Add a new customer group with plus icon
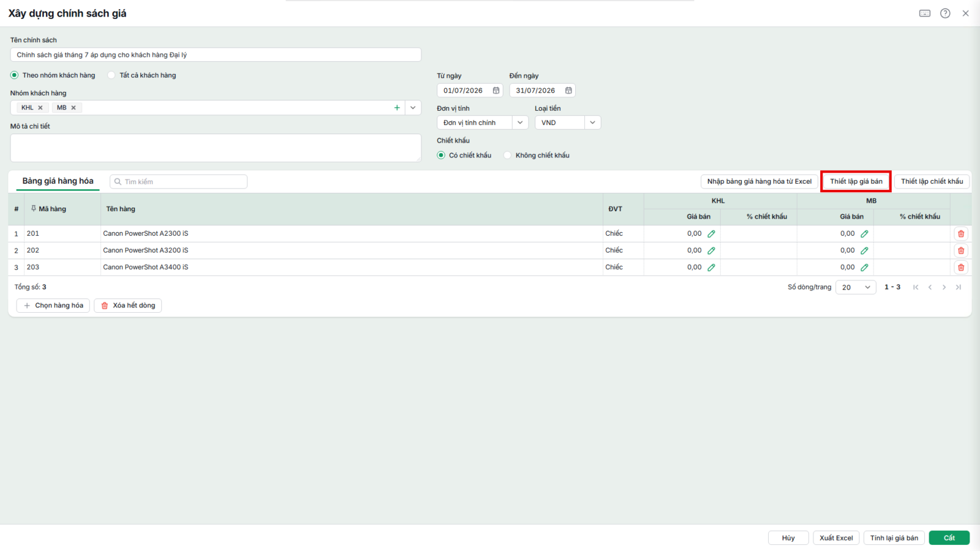The image size is (980, 551). pos(397,108)
